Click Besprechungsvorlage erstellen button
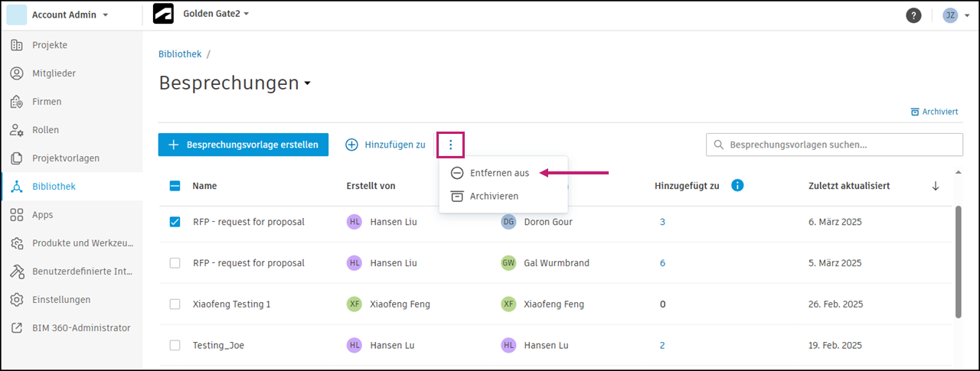The image size is (980, 371). click(x=243, y=145)
